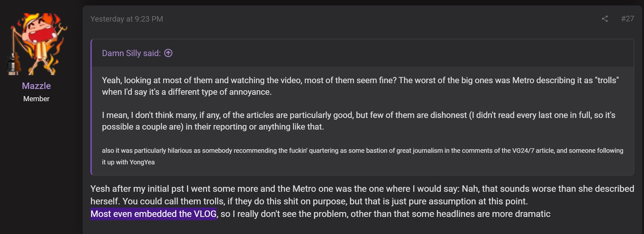Screen dimensions: 644x234
Task: Open Mazzle's flaming cartoon avatar
Action: pos(36,44)
